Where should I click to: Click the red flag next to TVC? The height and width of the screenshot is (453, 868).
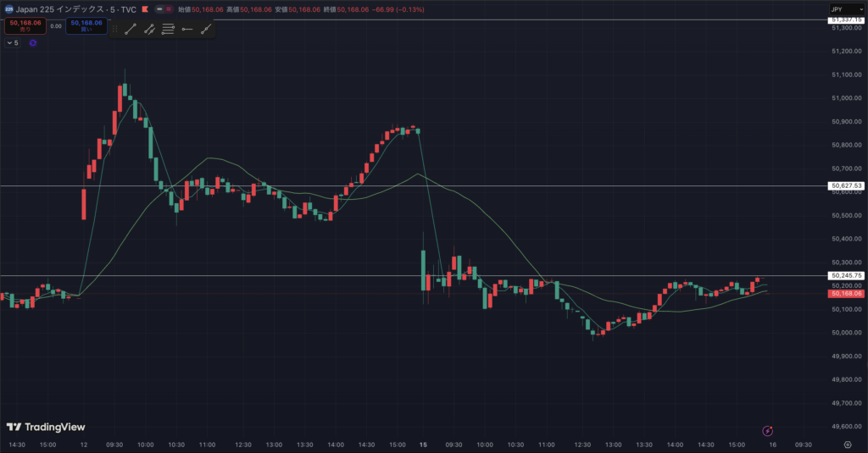(x=145, y=8)
